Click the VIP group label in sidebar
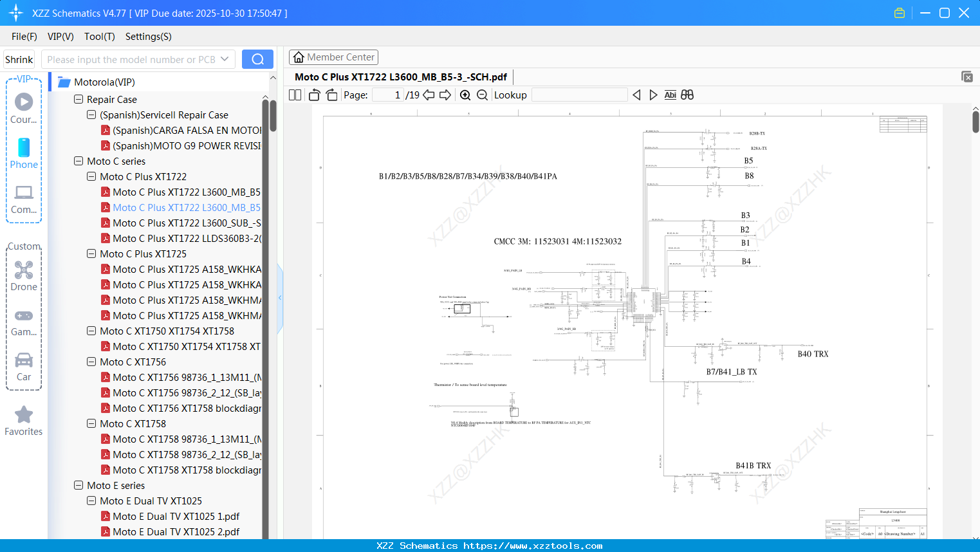Screen dimensions: 980x552 click(x=24, y=79)
